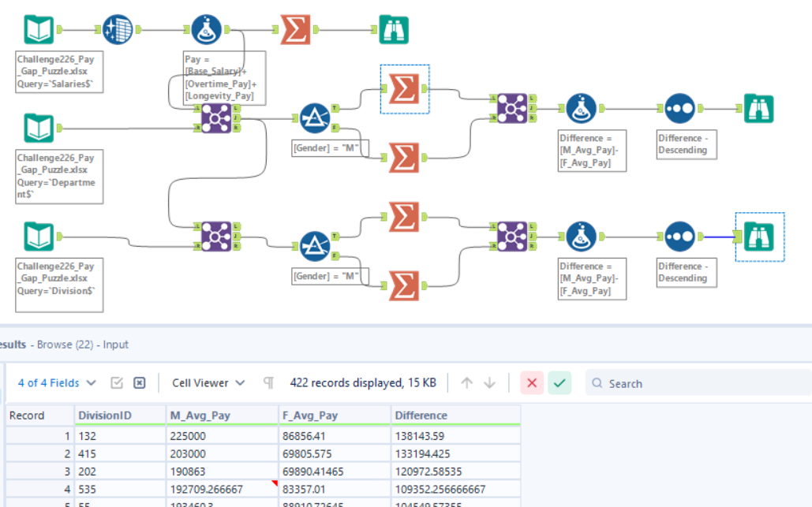Screen dimensions: 812x507
Task: Click the cell with value 83357.01
Action: (335, 489)
